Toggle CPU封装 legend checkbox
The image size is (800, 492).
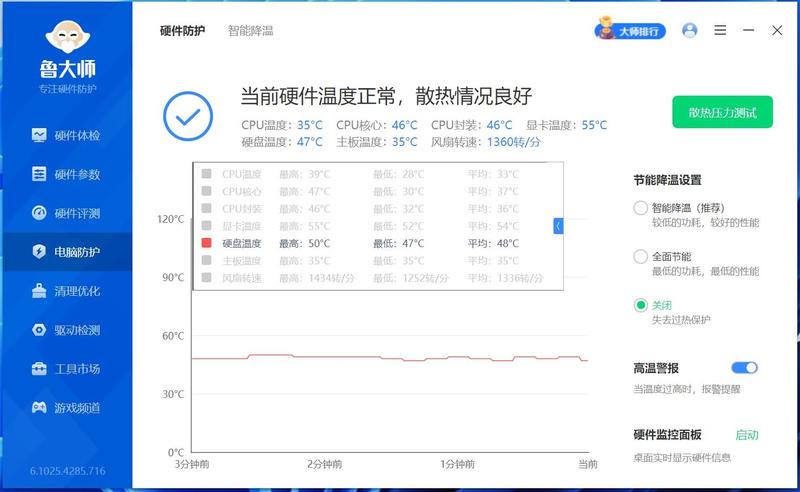click(207, 208)
